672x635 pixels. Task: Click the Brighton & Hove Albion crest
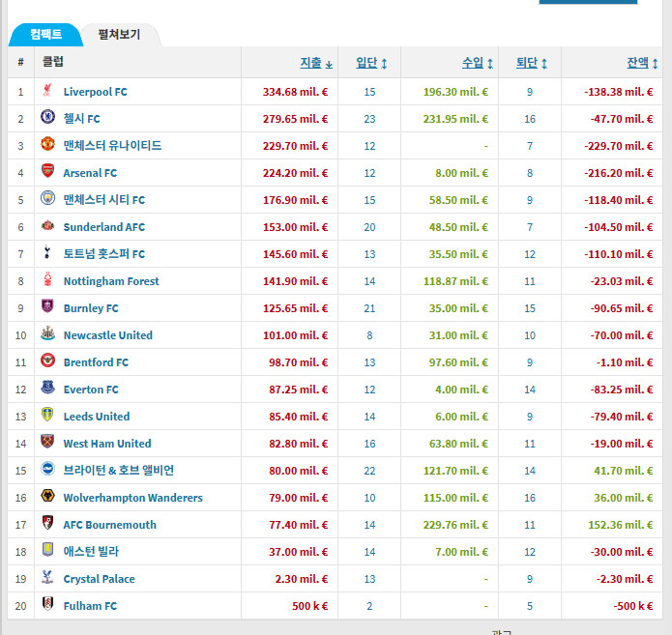(47, 469)
